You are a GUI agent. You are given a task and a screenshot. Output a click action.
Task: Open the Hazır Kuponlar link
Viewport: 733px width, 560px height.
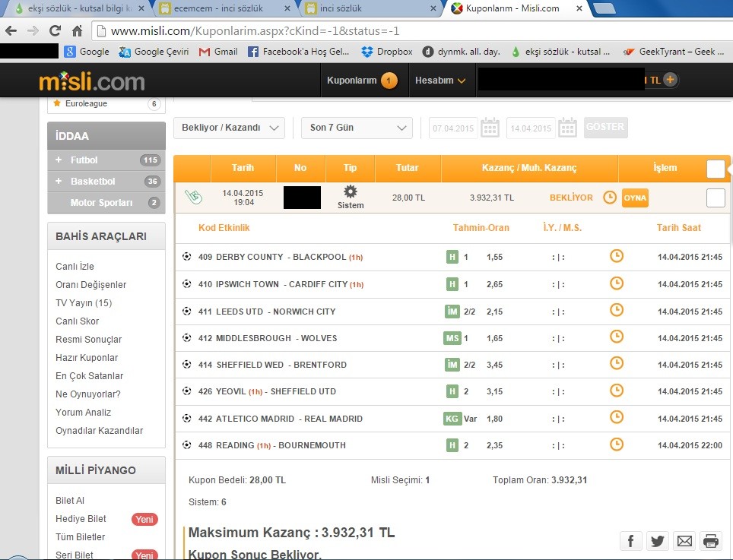pyautogui.click(x=87, y=357)
